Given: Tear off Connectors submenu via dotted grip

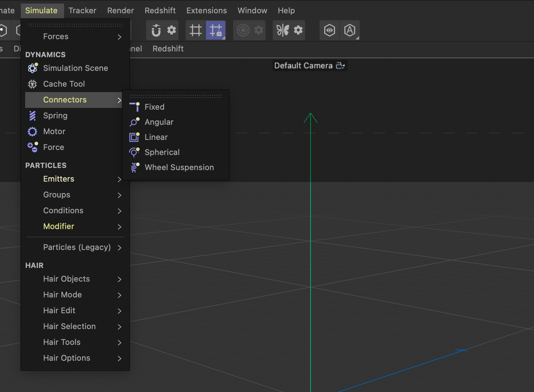Looking at the screenshot, I should [176, 96].
